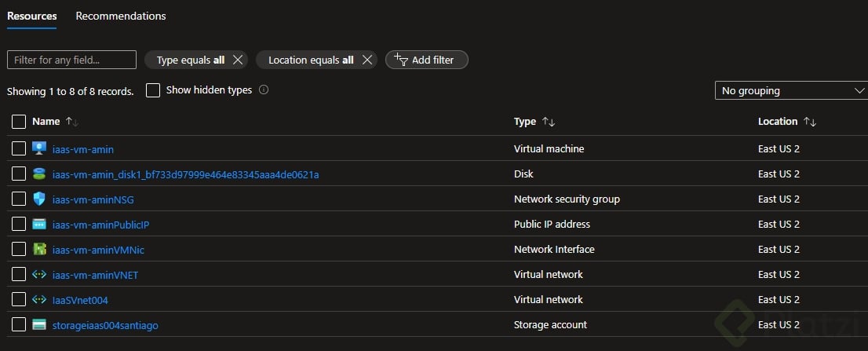Viewport: 868px width, 351px height.
Task: Open the No grouping dropdown
Action: [x=790, y=91]
